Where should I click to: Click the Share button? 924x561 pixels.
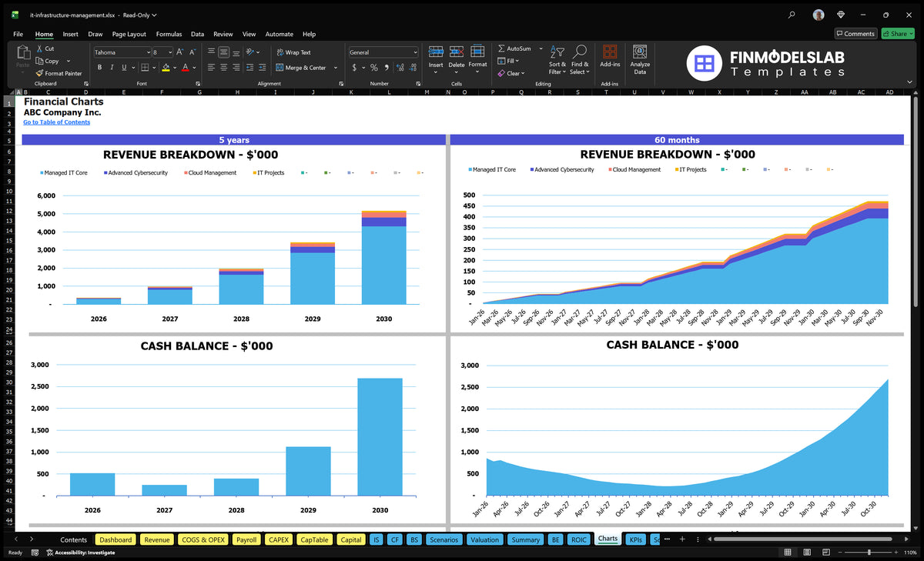click(897, 34)
